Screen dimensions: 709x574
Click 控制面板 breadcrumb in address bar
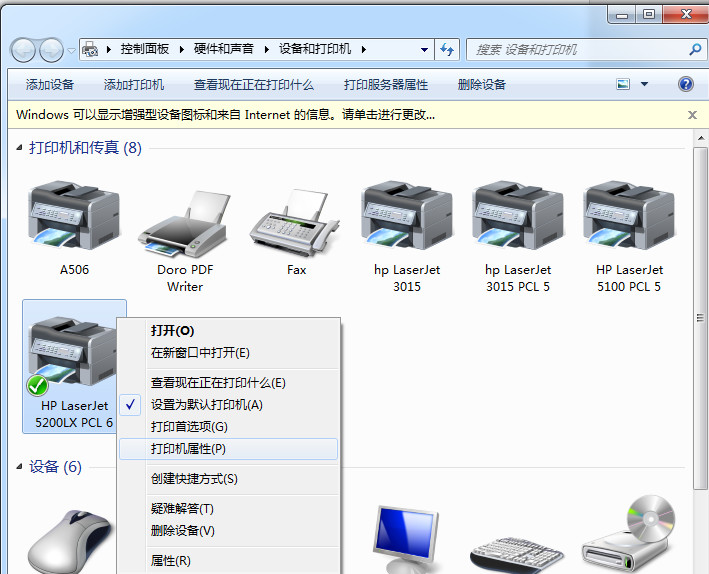pyautogui.click(x=145, y=49)
